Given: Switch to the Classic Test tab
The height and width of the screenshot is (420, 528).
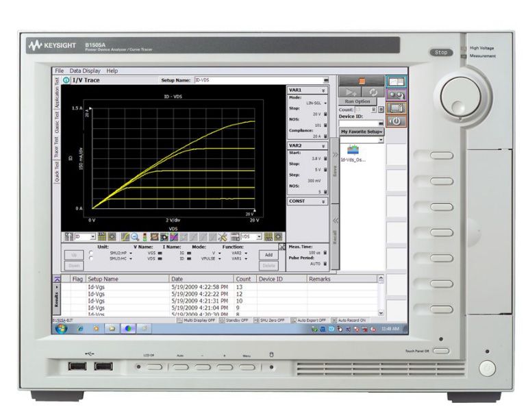Looking at the screenshot, I should [x=57, y=122].
